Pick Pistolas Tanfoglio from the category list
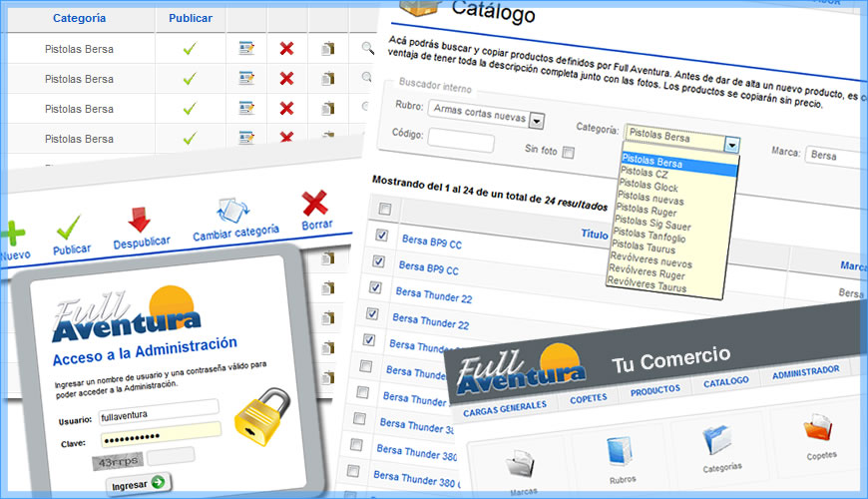This screenshot has height=499, width=868. [x=649, y=235]
